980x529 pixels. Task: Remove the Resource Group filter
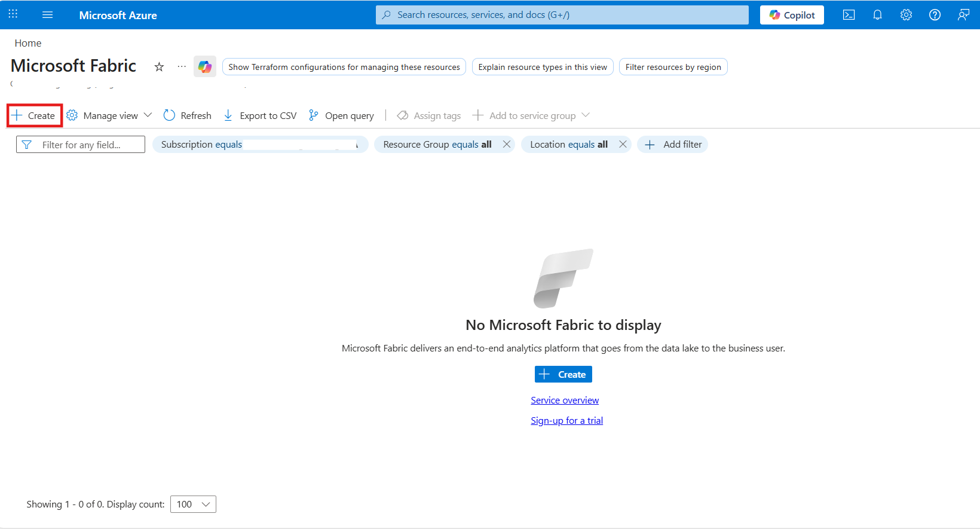pyautogui.click(x=507, y=145)
